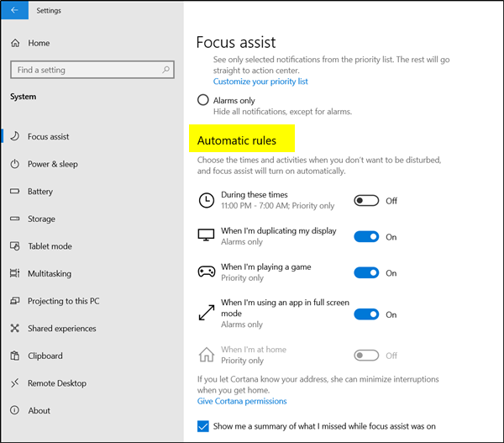Viewport: 504px width, 443px height.
Task: Click the Storage icon in sidebar
Action: (x=15, y=219)
